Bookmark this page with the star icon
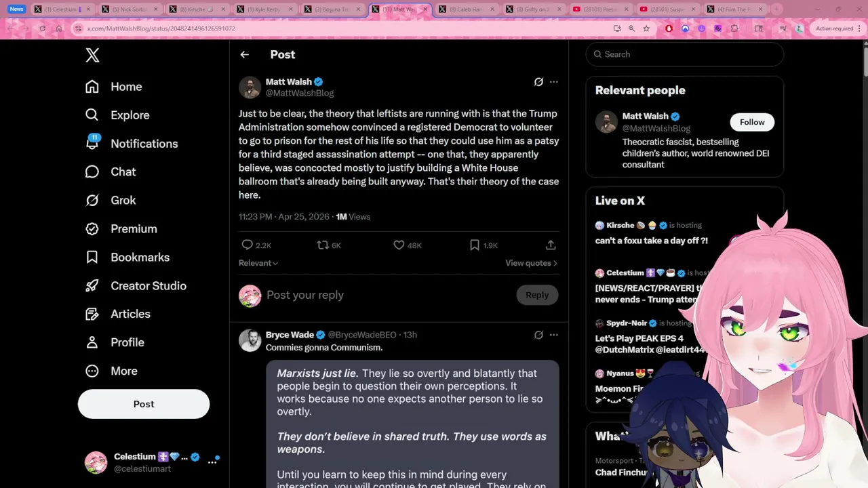This screenshot has width=868, height=488. pyautogui.click(x=646, y=28)
